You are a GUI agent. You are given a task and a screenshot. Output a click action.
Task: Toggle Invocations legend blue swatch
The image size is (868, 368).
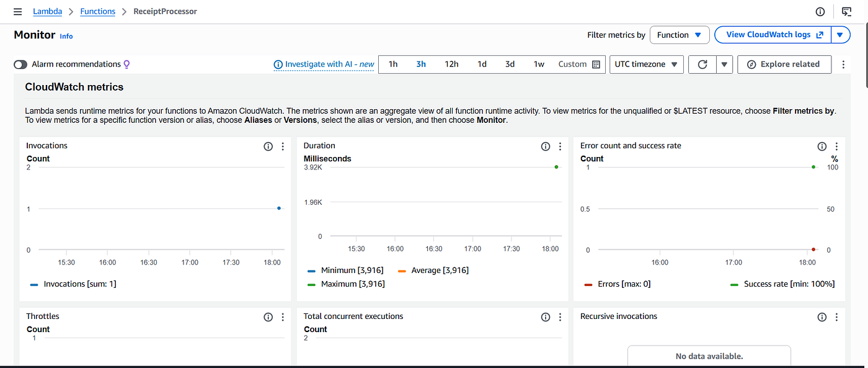(33, 284)
